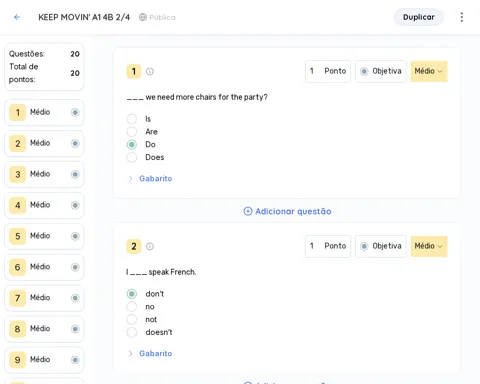Click the 'Questões: 20' summary

coord(44,54)
